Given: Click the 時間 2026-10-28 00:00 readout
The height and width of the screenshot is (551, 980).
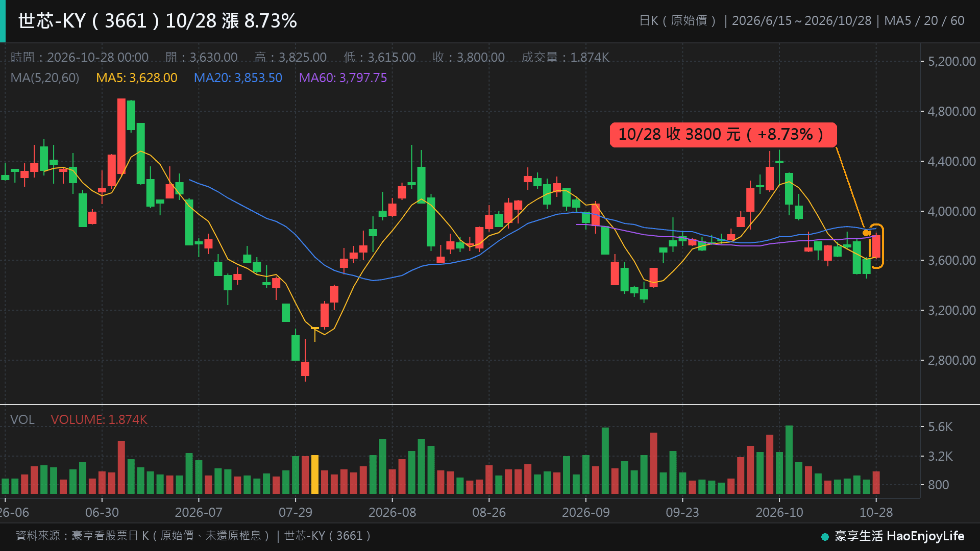Looking at the screenshot, I should point(80,57).
